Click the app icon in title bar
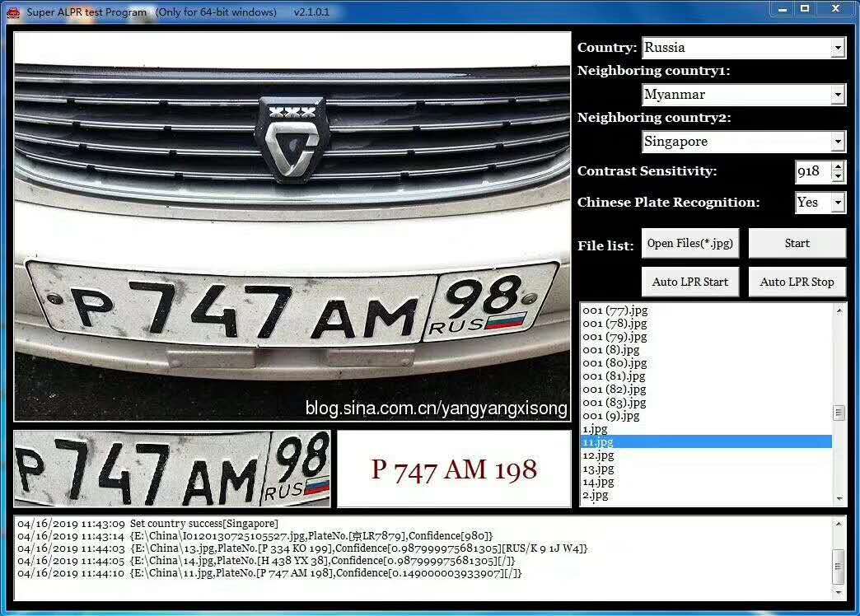The image size is (860, 616). coord(13,12)
